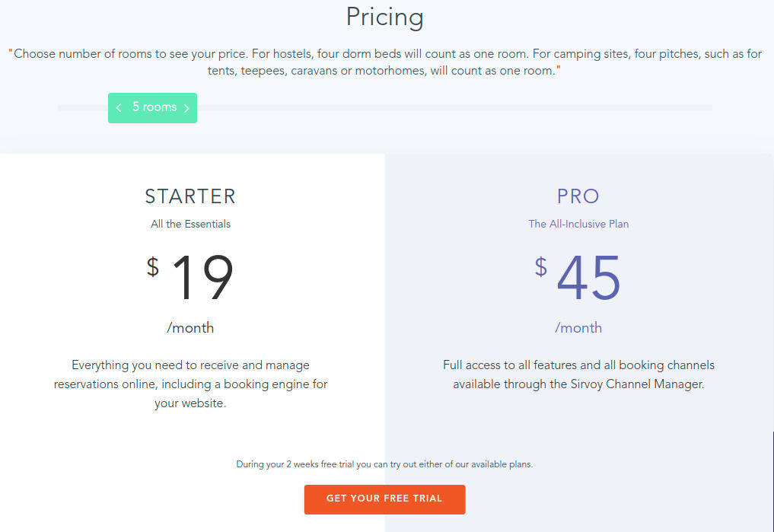The image size is (774, 532).
Task: Click the STARTER plan heading
Action: click(x=190, y=196)
